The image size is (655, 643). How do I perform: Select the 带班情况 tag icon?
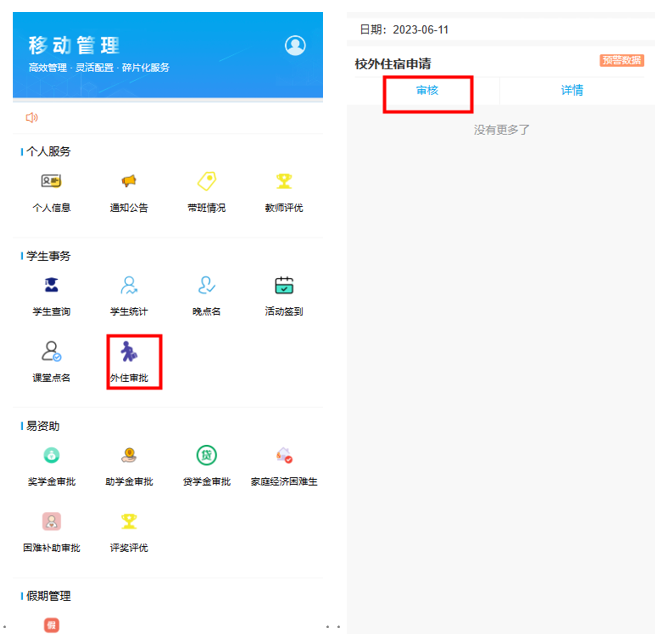[x=206, y=182]
